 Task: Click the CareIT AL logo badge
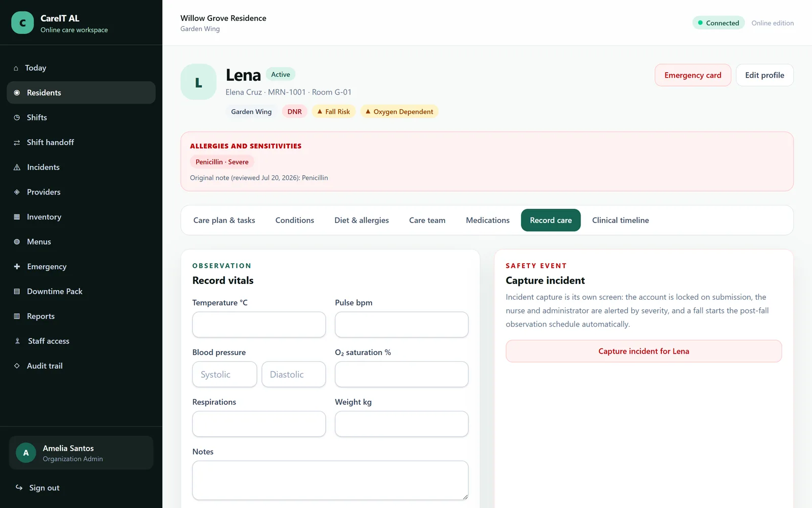(x=22, y=23)
